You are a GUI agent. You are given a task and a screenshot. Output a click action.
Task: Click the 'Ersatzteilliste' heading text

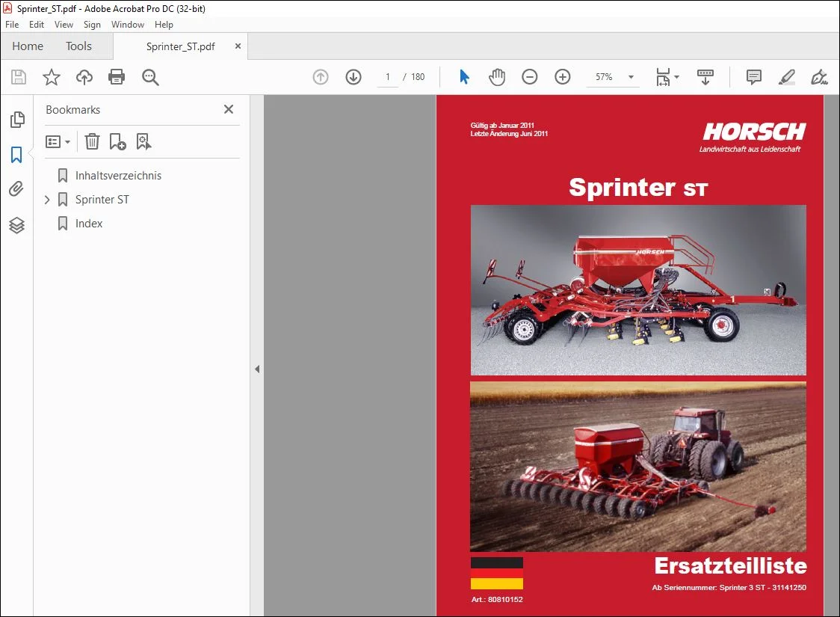pos(730,566)
